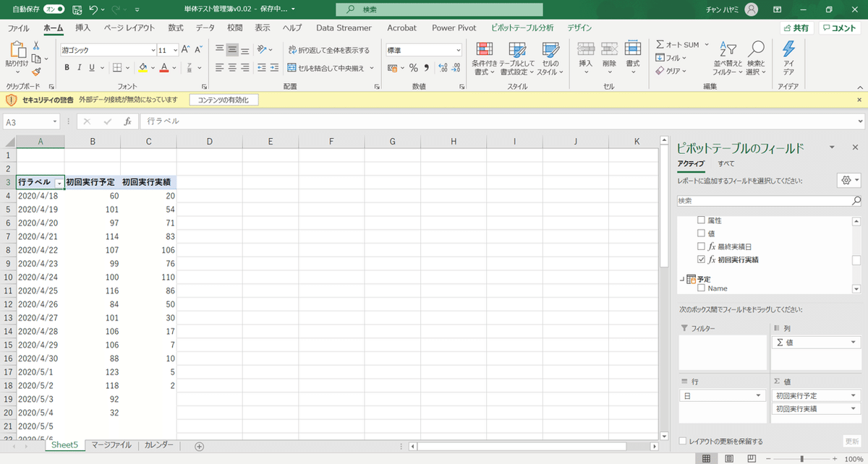Screen dimensions: 868x464
Task: Check the 値 field checkbox
Action: (x=700, y=233)
